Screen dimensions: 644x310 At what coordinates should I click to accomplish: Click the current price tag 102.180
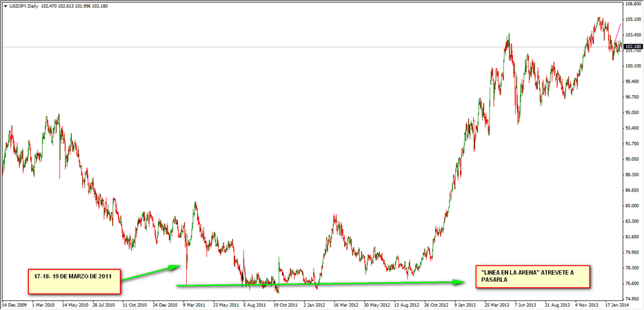(633, 47)
